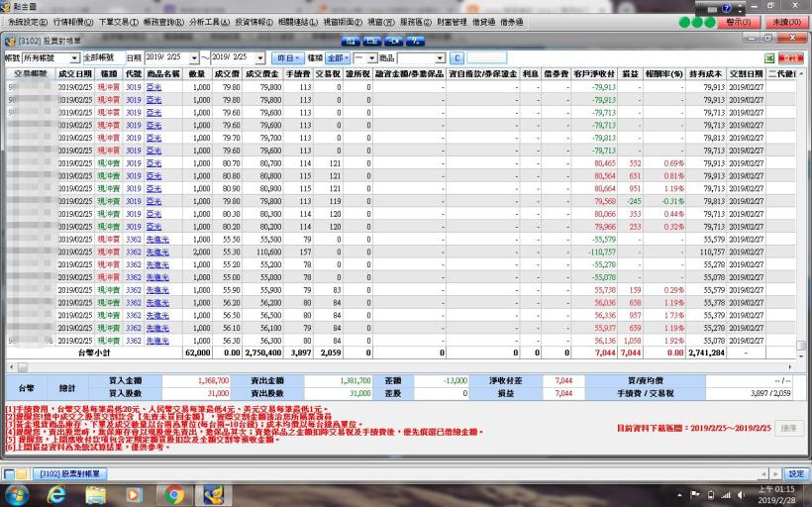Open the 投資情報(I) menu

pyautogui.click(x=254, y=22)
